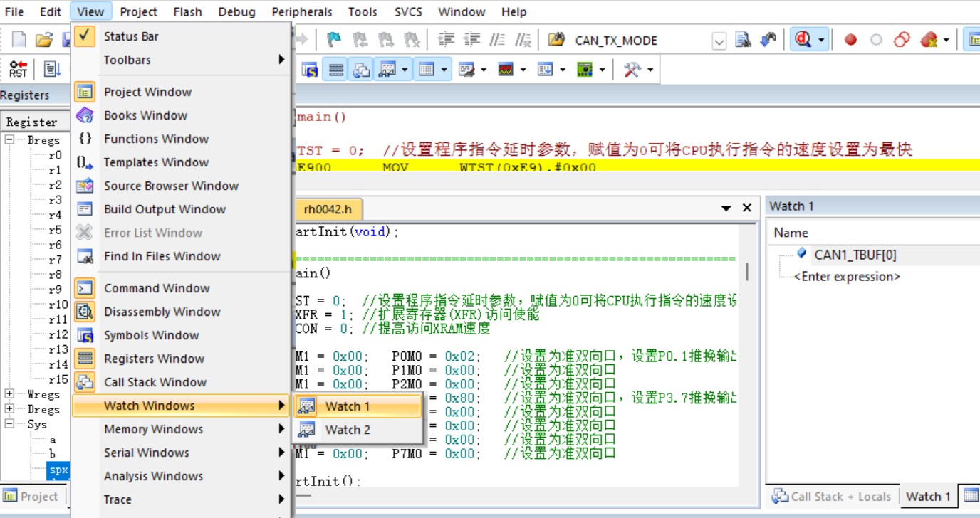
Task: Comment selection toolbar icon
Action: (498, 40)
